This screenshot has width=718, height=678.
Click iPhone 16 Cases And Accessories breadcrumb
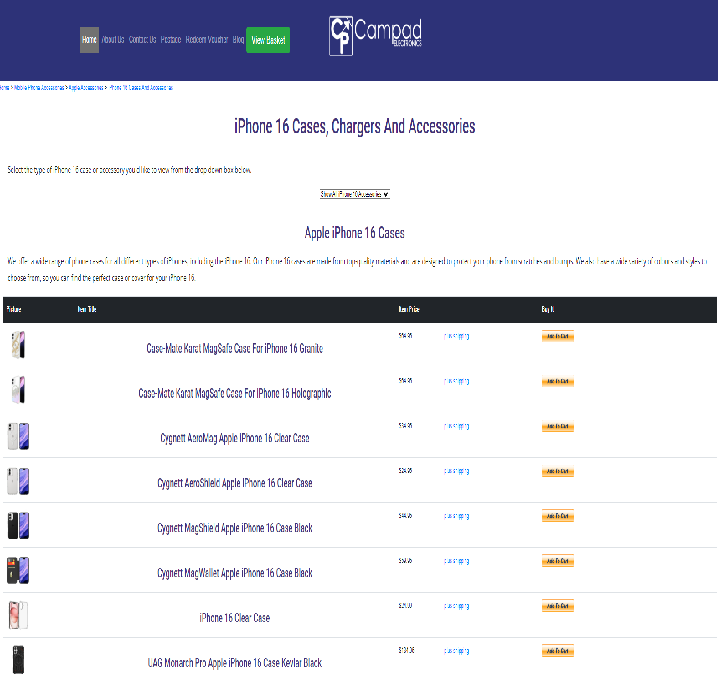point(141,87)
